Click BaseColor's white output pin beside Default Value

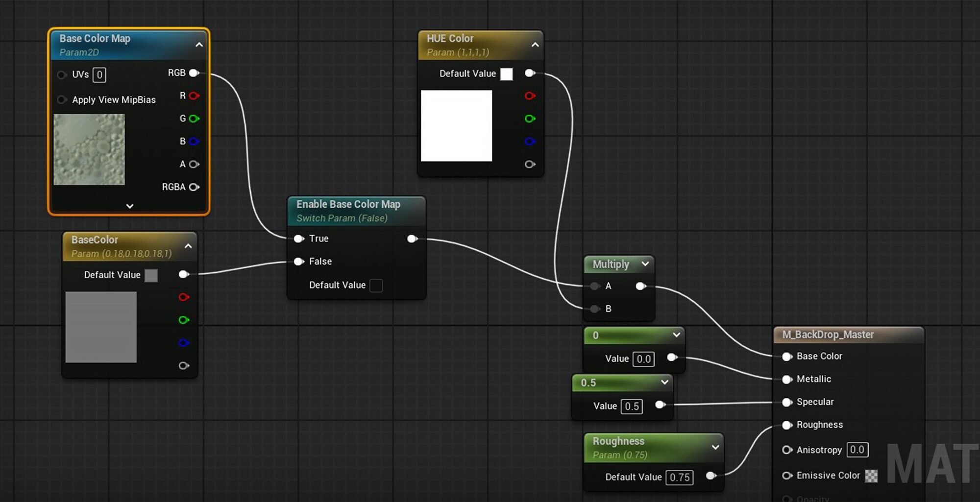pyautogui.click(x=184, y=274)
